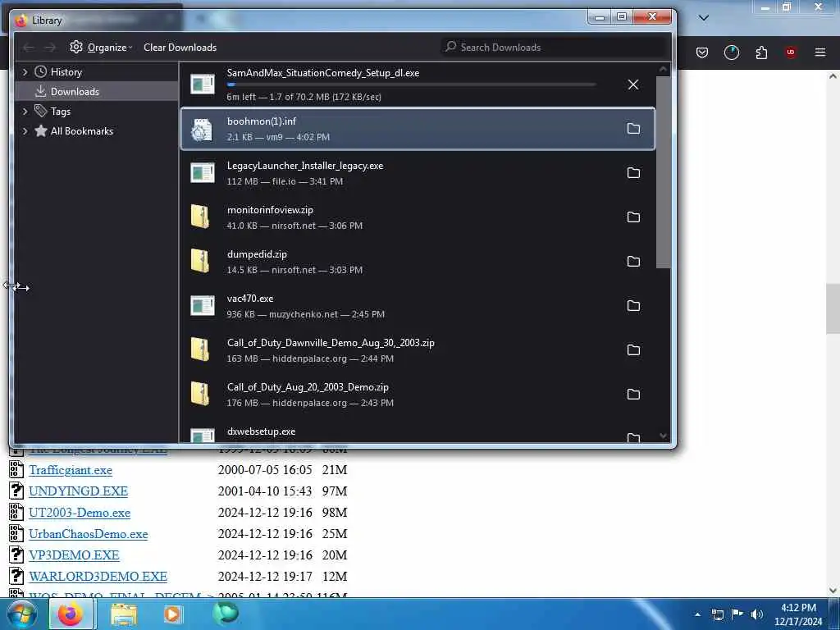The height and width of the screenshot is (630, 840).
Task: Open the Organize menu
Action: tap(101, 47)
